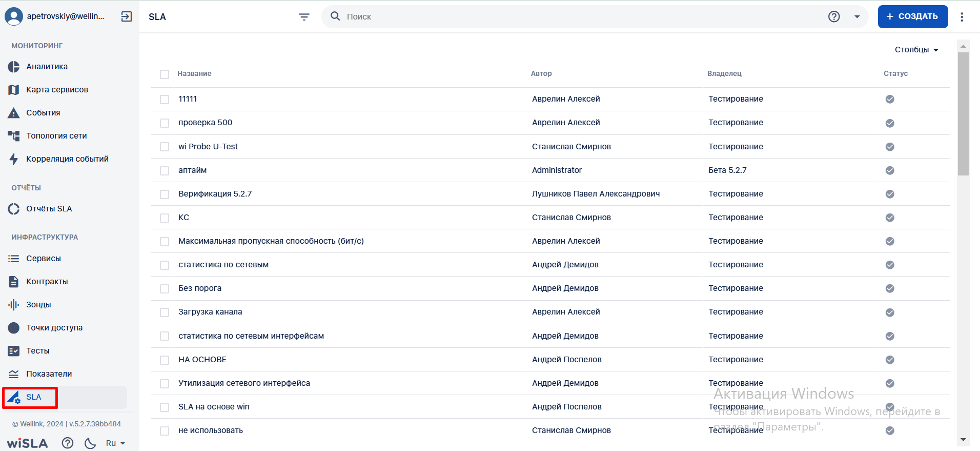The width and height of the screenshot is (980, 451).
Task: Open the События menu item
Action: point(43,113)
